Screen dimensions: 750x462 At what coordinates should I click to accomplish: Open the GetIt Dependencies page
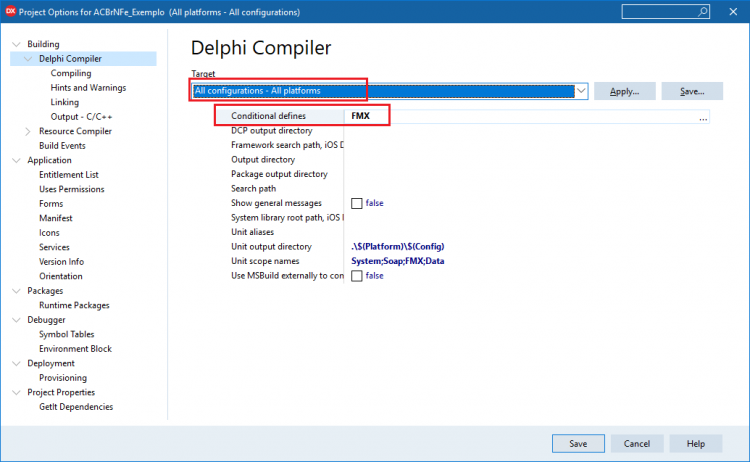coord(76,407)
